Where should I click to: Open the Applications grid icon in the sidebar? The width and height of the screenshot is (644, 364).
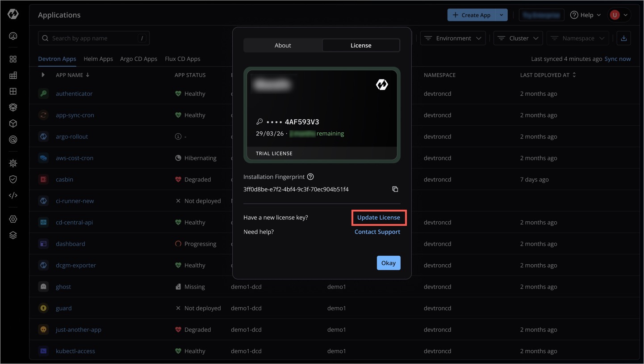[x=13, y=59]
